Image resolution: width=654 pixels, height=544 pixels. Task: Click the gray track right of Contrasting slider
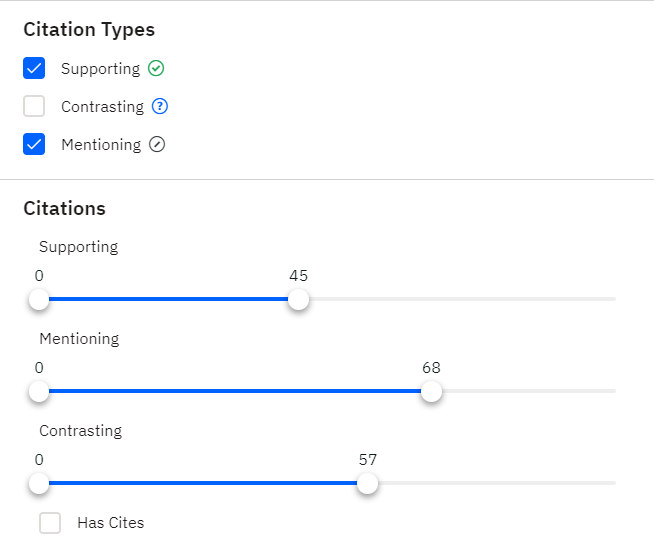tap(497, 483)
